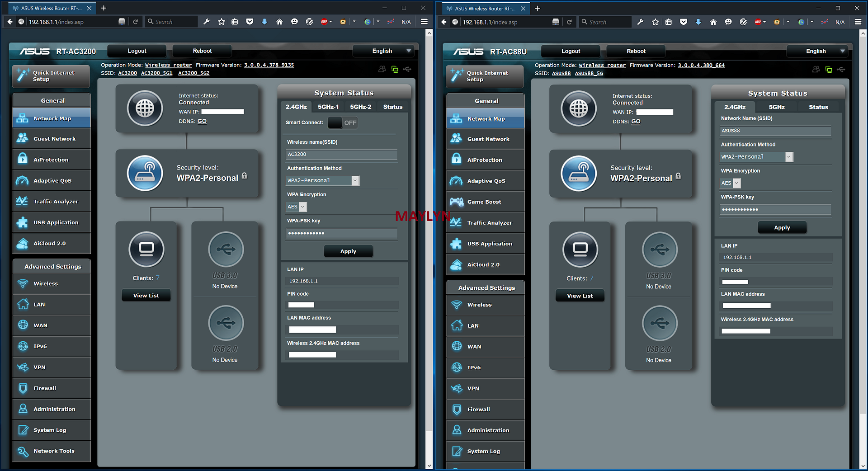The height and width of the screenshot is (471, 868).
Task: Click USB 2.0 icon in RT-AC3200 window
Action: (x=226, y=323)
